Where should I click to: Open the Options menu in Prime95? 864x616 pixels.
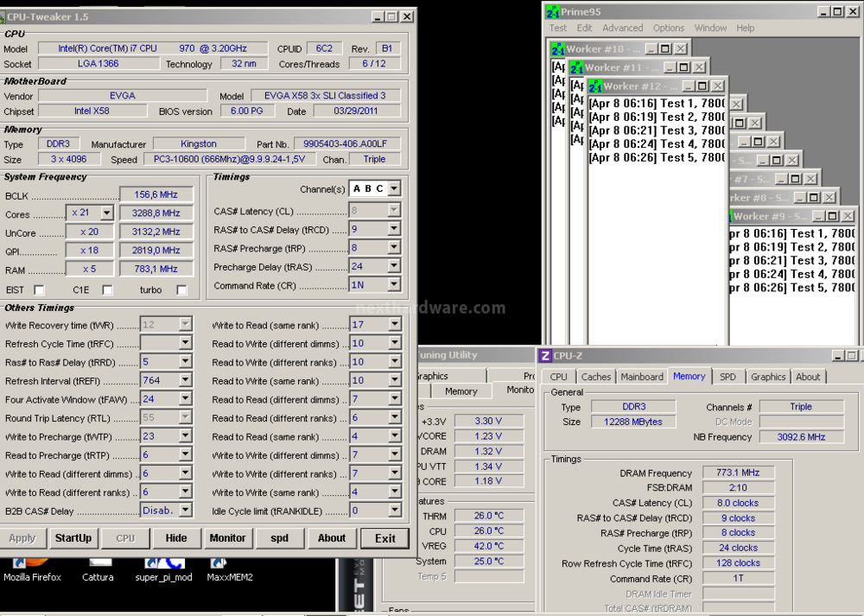point(669,29)
